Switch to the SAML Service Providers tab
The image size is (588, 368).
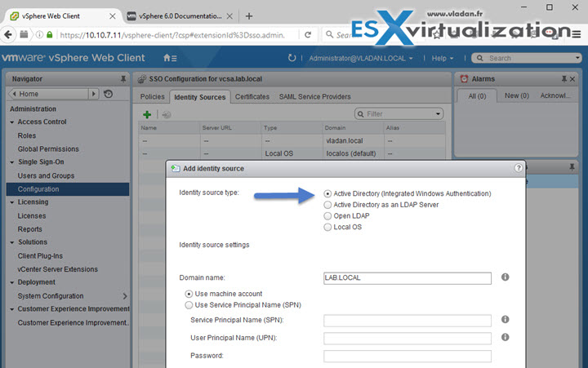(314, 96)
